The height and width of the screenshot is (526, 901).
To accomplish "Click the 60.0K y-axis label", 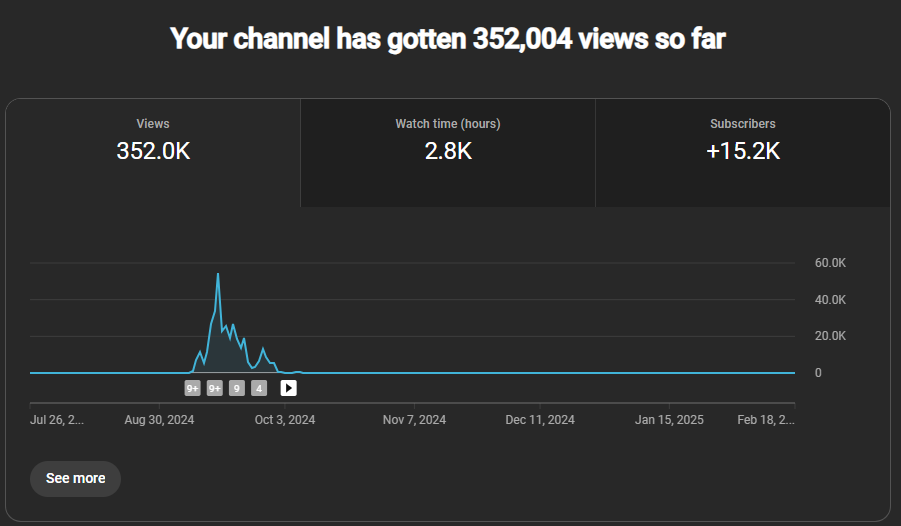I will [830, 263].
